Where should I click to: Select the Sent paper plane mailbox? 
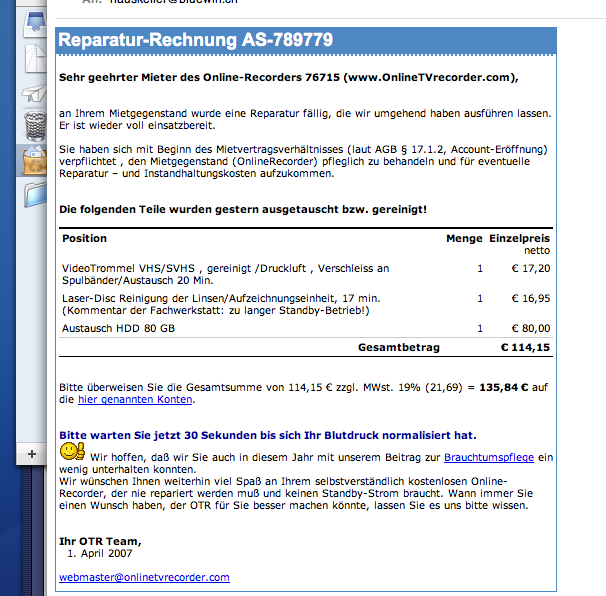click(x=34, y=94)
